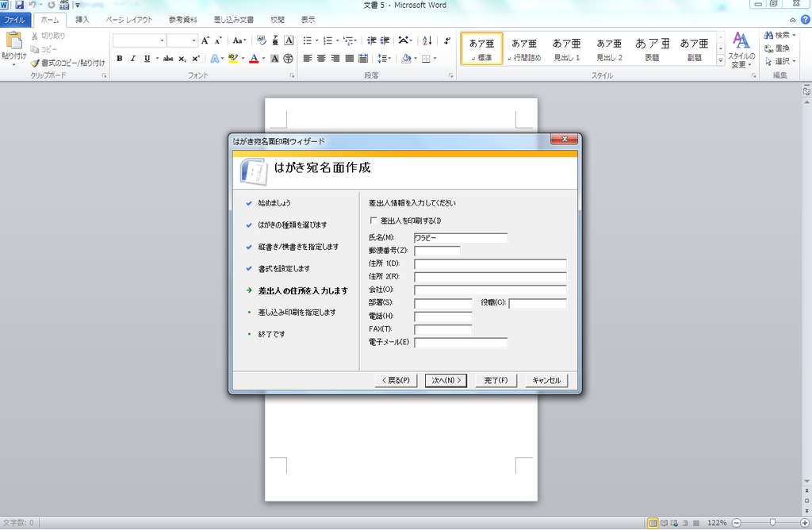Click the zoom in plus button
The height and width of the screenshot is (530, 812).
coord(805,524)
